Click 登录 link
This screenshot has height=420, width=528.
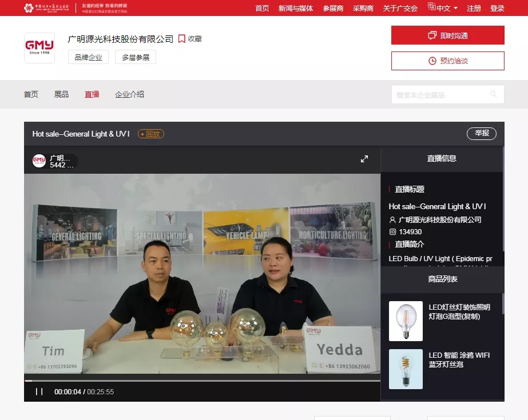[x=497, y=8]
